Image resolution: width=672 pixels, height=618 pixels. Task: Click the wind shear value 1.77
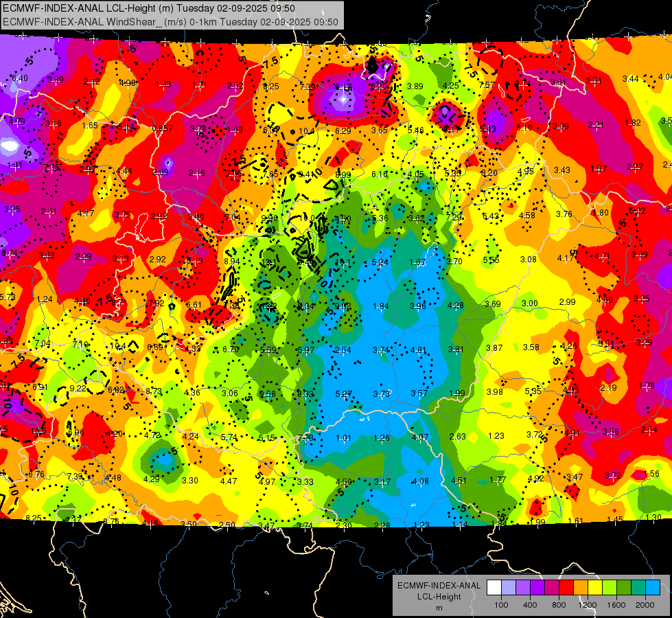(498, 479)
